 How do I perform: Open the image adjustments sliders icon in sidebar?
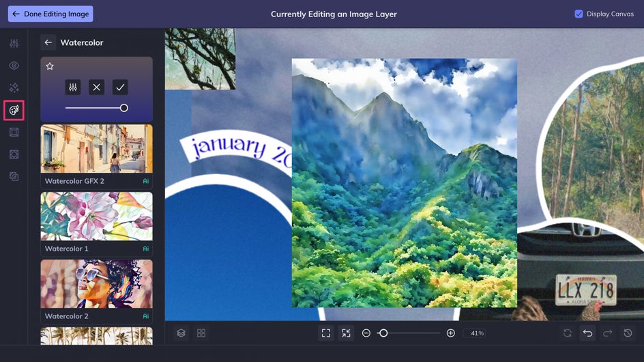[x=14, y=43]
